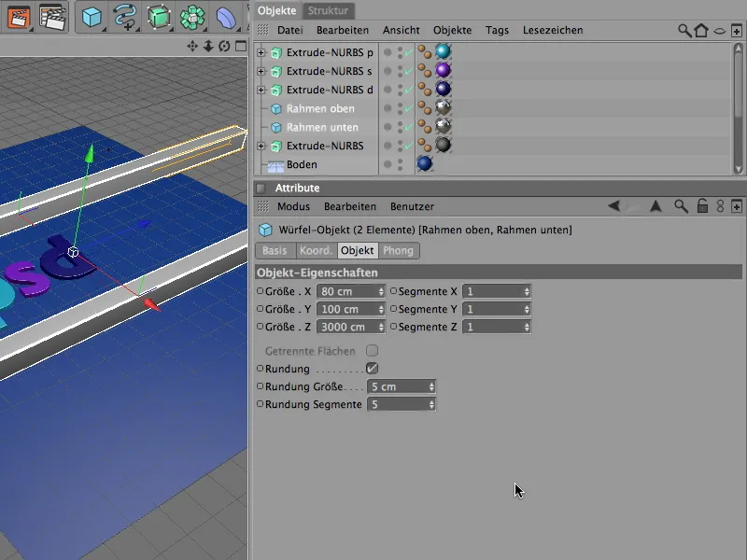747x560 pixels.
Task: Expand the Extrude-NURBS s tree item
Action: (x=261, y=71)
